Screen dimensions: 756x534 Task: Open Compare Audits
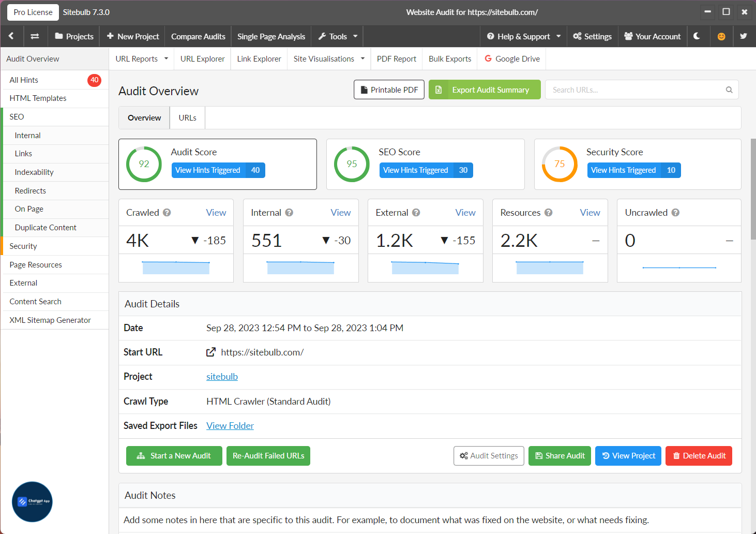pos(198,36)
